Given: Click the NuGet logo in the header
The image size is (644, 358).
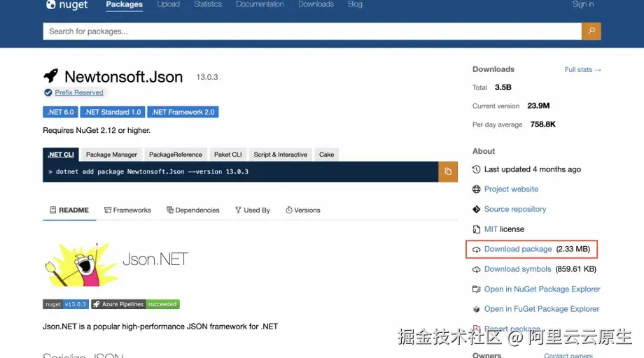Looking at the screenshot, I should pos(66,4).
